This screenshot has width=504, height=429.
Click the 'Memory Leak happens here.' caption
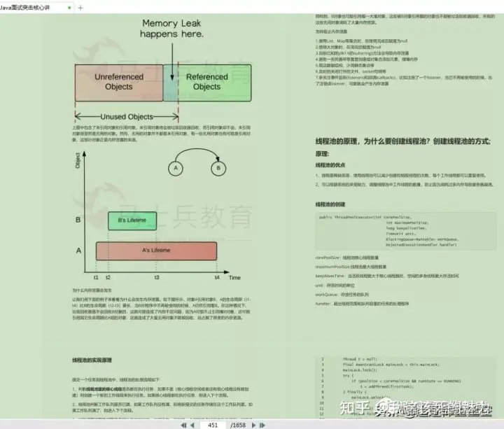click(171, 28)
